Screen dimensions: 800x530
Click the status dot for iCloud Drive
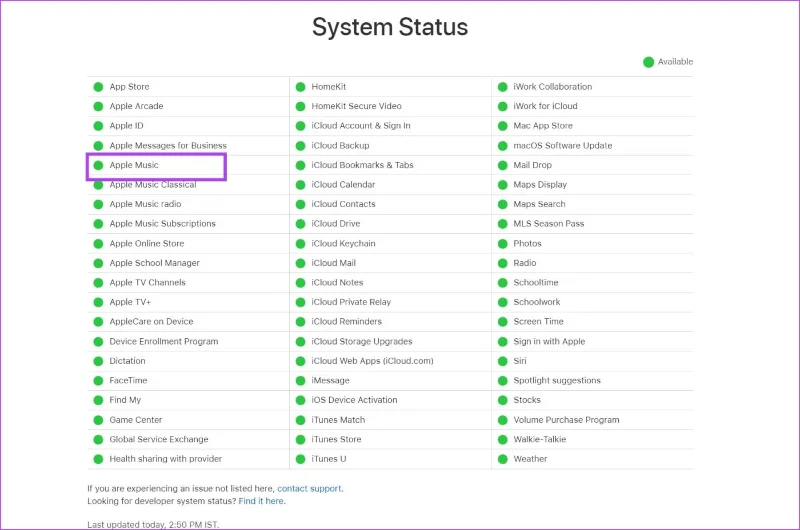pos(301,224)
